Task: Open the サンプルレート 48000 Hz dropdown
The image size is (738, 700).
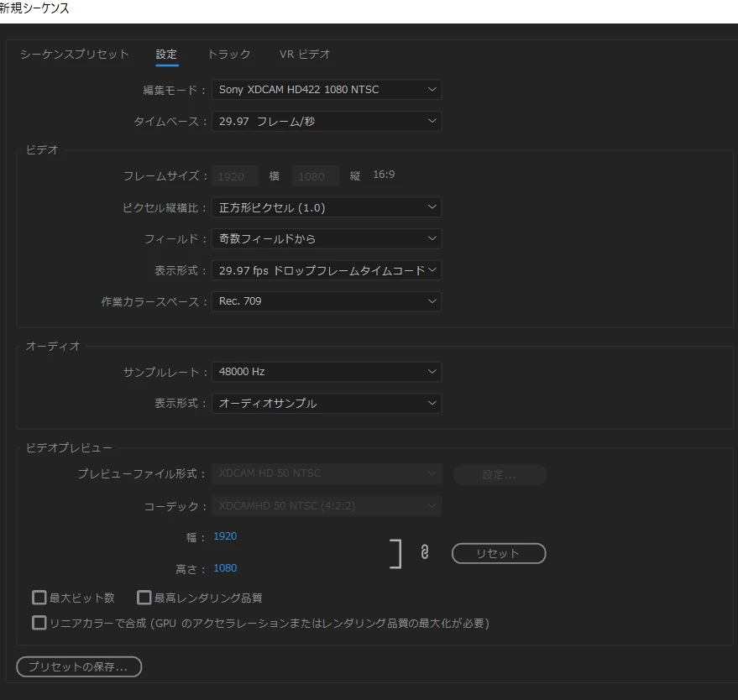Action: point(327,372)
